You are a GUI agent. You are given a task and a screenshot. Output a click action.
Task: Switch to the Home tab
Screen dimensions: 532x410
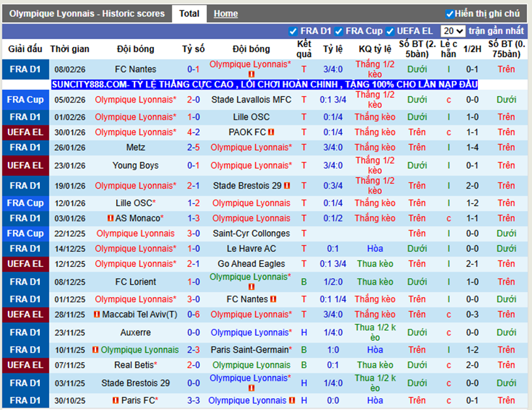click(x=226, y=14)
